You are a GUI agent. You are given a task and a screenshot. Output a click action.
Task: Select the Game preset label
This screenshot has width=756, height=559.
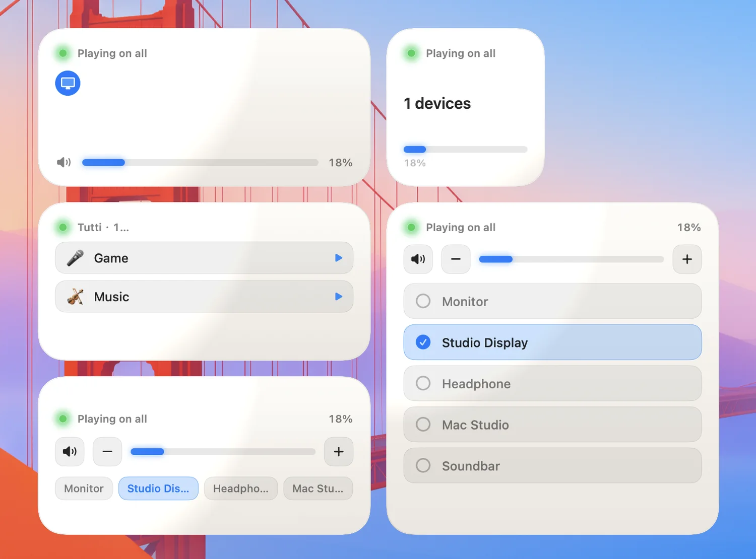111,258
